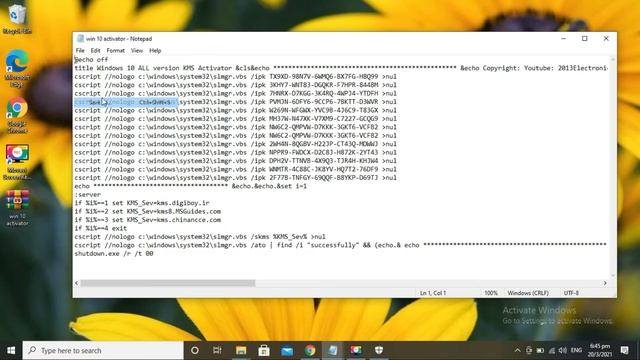Open the Windows Security shield taskbar icon
The width and height of the screenshot is (640, 360).
click(379, 350)
